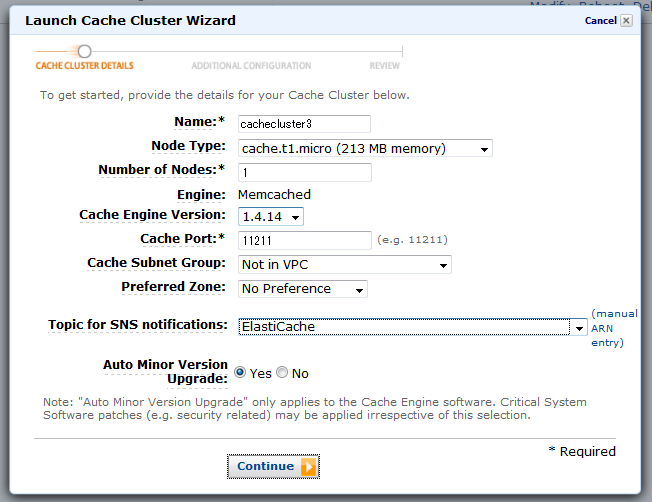Select Yes for Auto Minor Version Upgrade

pos(240,372)
